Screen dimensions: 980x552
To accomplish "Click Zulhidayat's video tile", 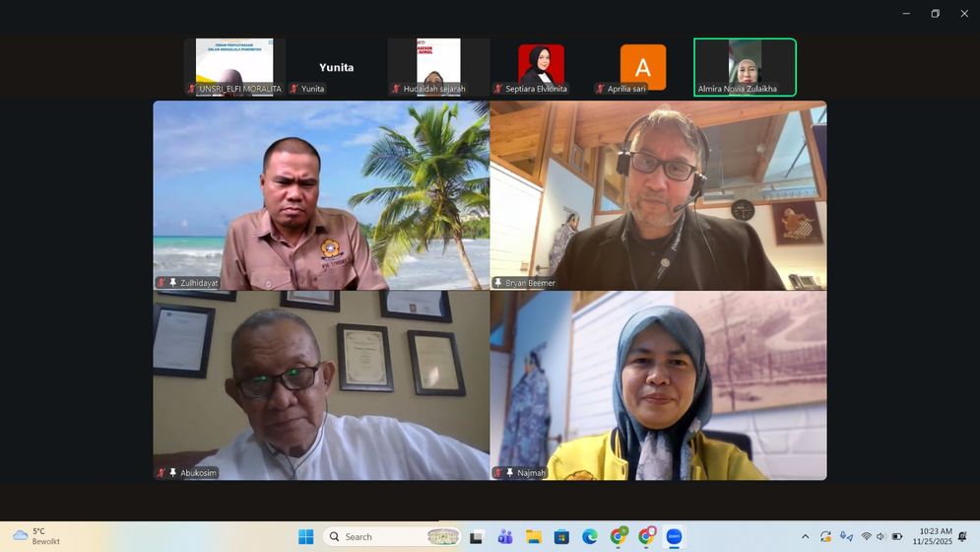I will (x=321, y=195).
